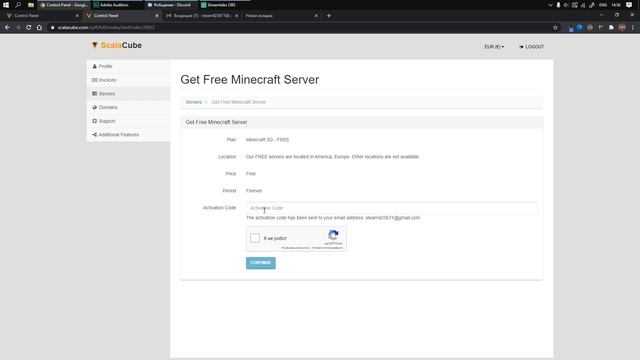Open File Explorer from taskbar
The image size is (640, 360).
[x=31, y=5]
